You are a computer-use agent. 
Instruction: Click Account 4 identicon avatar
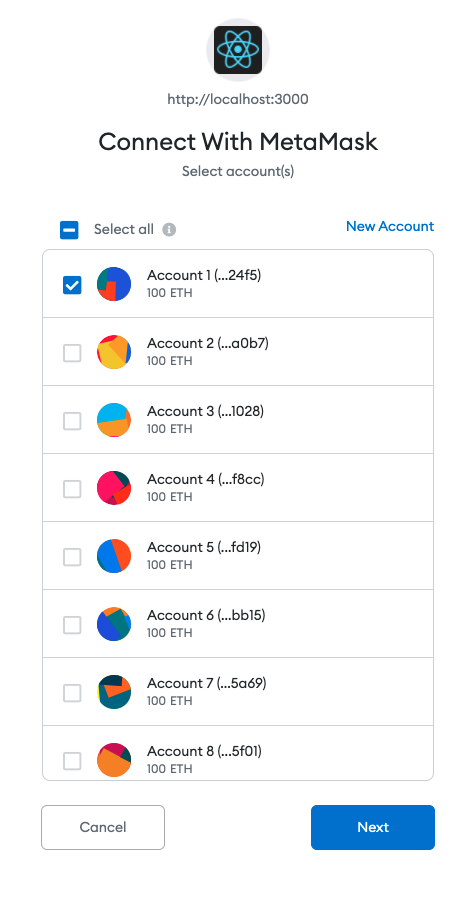[x=114, y=488]
